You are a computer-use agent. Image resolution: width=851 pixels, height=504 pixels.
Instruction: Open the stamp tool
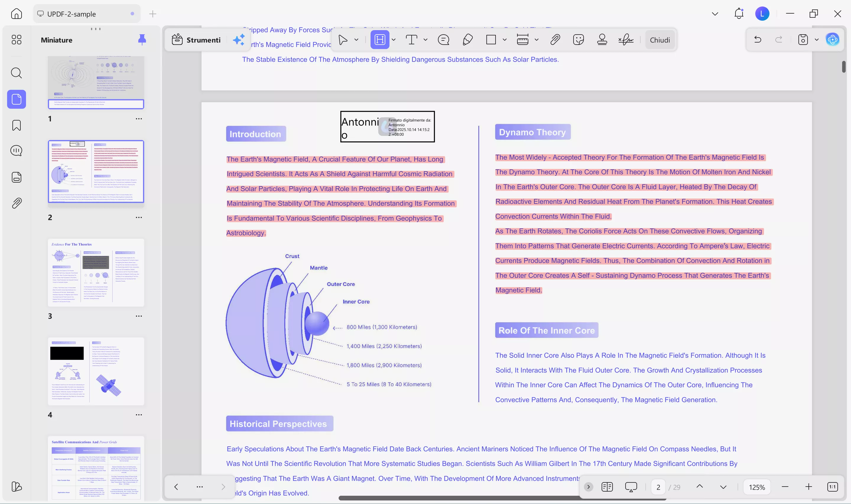tap(602, 40)
